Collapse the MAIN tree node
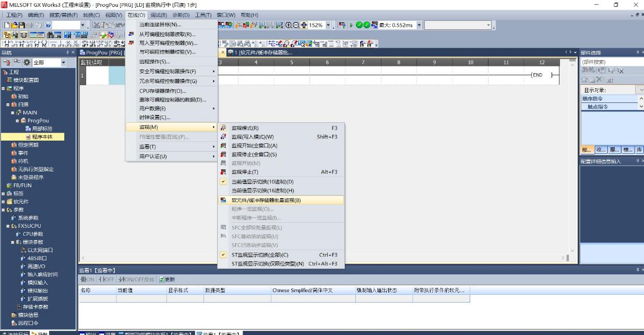This screenshot has width=644, height=335. [13, 112]
